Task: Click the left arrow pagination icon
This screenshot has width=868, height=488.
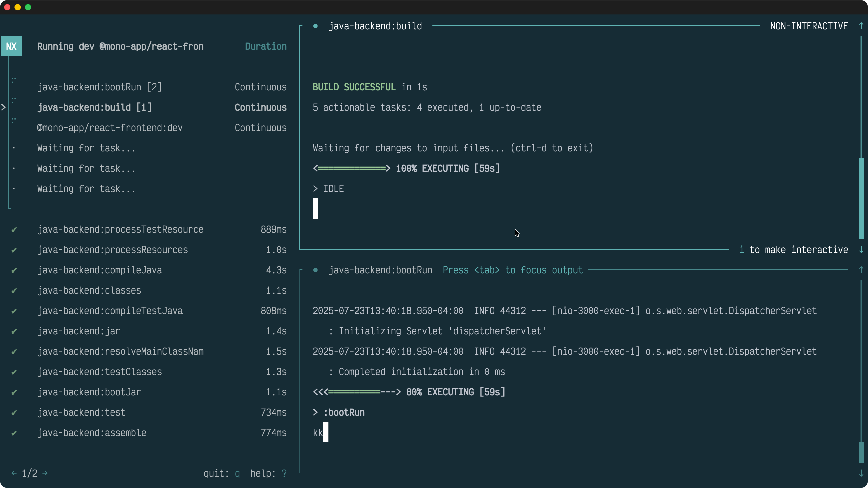Action: tap(14, 473)
